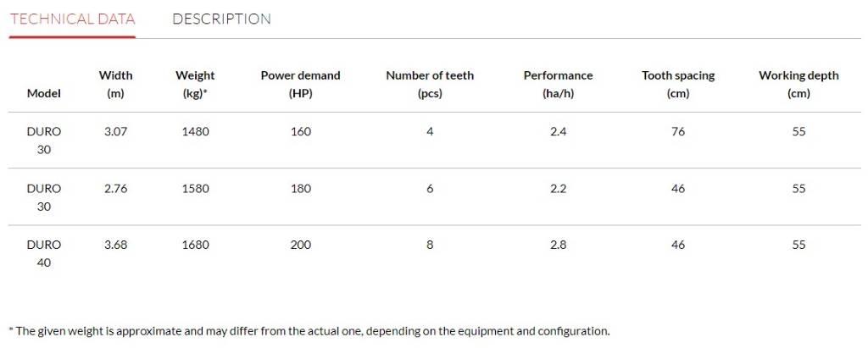Image resolution: width=868 pixels, height=348 pixels.
Task: Select the 1680 weight cell
Action: 195,245
